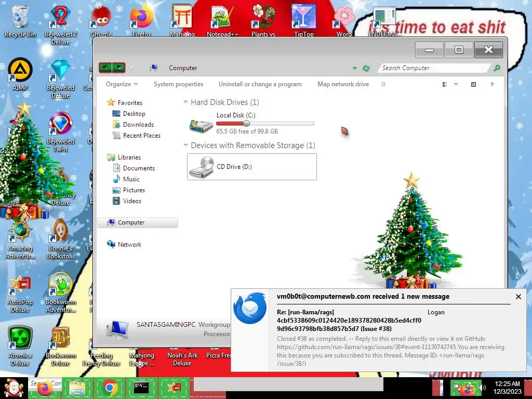This screenshot has height=399, width=532.
Task: Open Pictures library
Action: [x=129, y=190]
